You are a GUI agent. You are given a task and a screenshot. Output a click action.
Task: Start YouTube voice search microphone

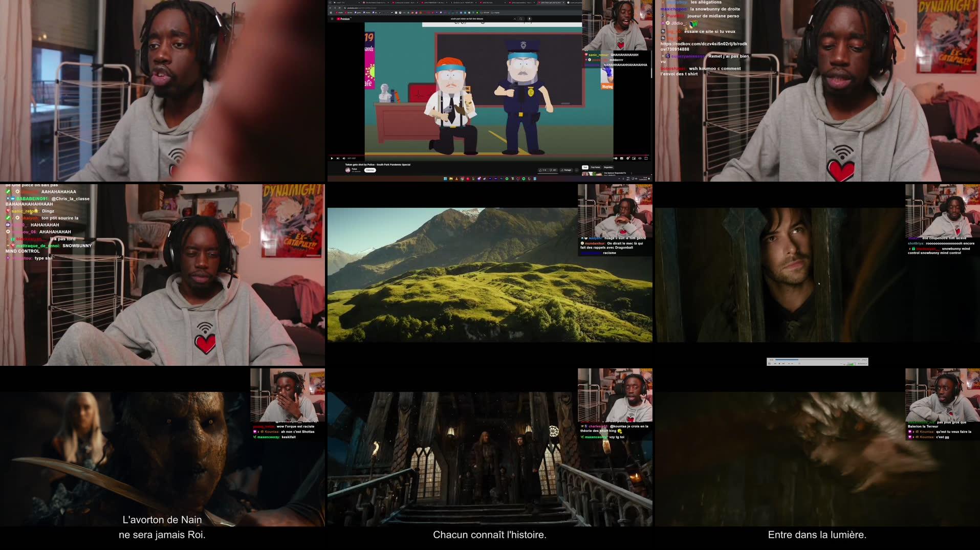530,19
